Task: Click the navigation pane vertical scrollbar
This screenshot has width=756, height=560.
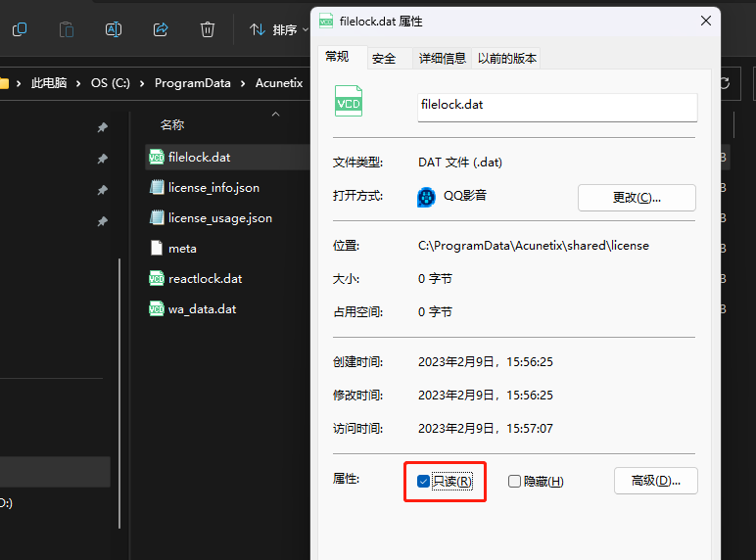Action: pyautogui.click(x=119, y=394)
